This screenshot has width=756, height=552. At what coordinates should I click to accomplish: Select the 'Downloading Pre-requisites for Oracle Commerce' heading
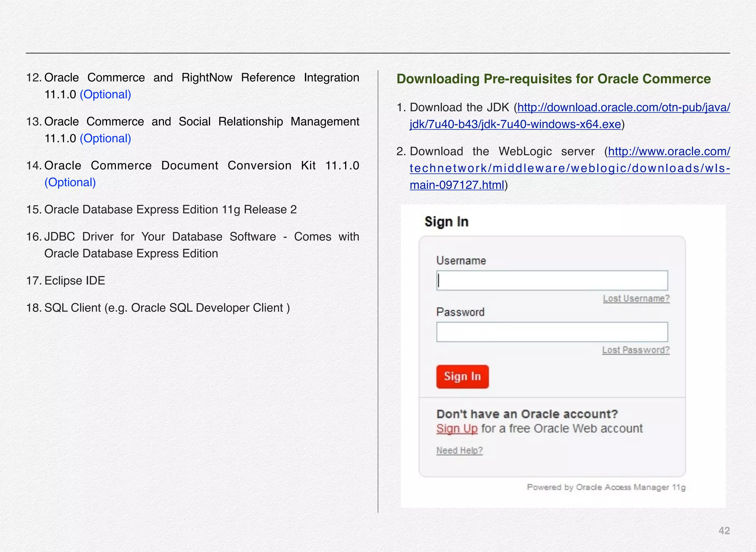(554, 79)
